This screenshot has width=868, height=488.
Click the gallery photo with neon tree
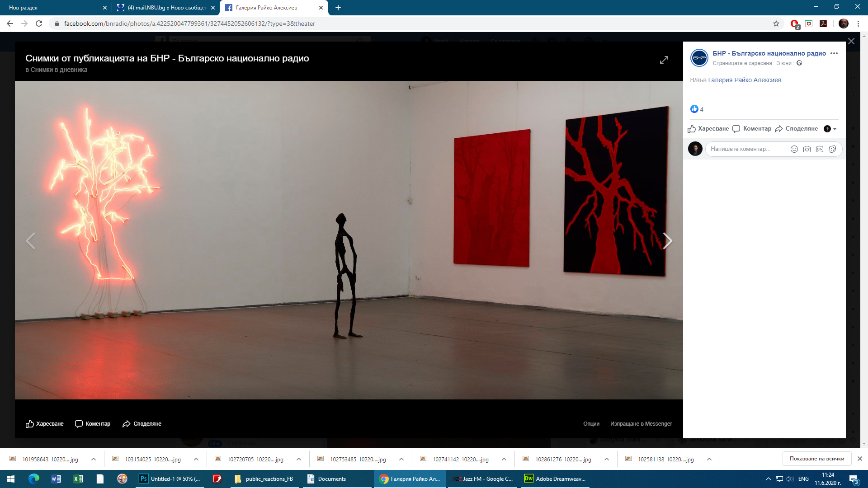[x=349, y=240]
